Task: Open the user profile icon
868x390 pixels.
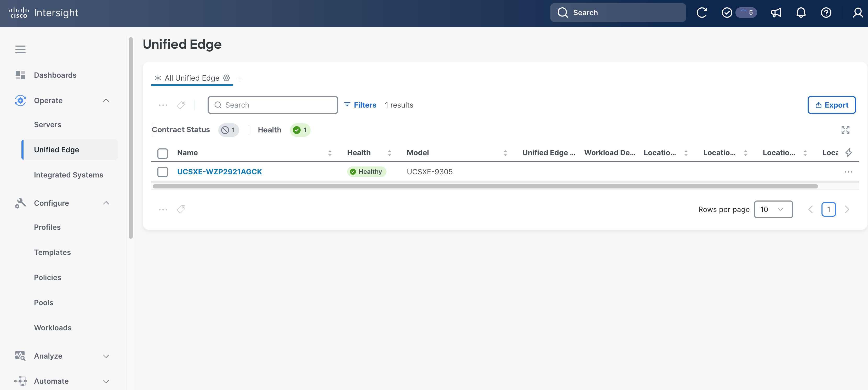Action: pos(858,13)
